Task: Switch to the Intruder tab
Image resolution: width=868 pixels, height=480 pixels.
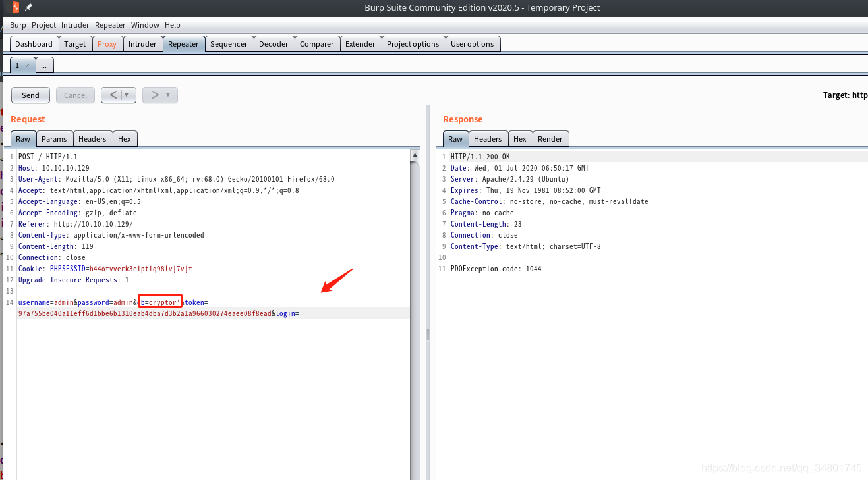Action: 142,44
